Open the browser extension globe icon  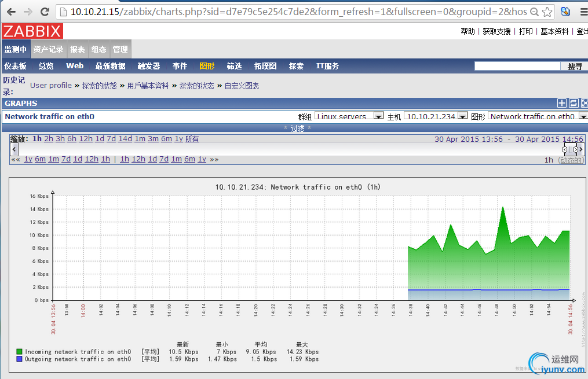point(565,12)
